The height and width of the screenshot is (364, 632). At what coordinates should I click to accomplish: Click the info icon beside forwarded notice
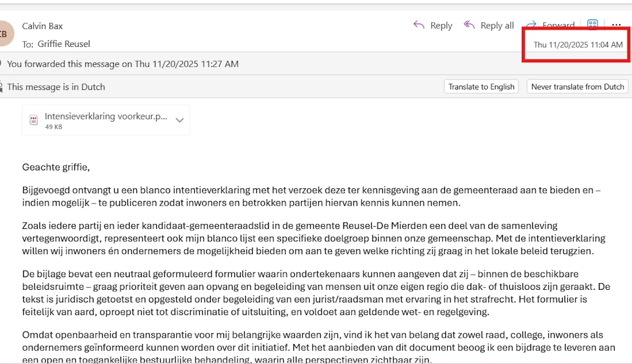click(2, 64)
